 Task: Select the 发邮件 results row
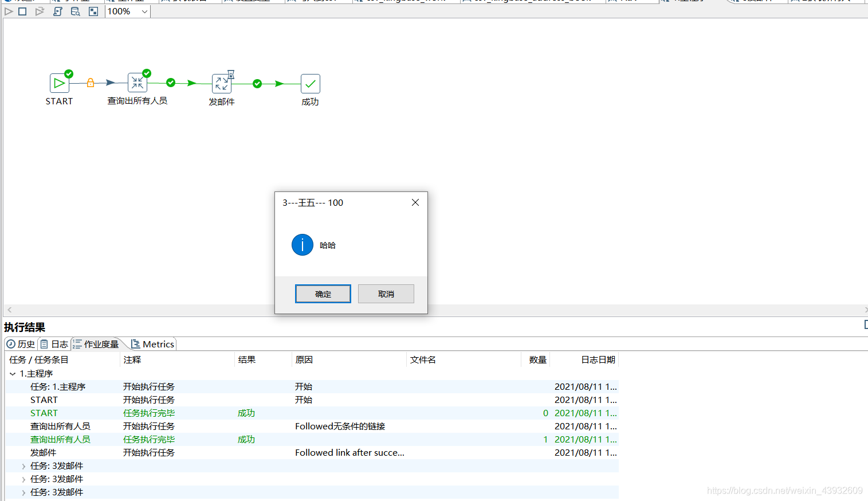312,452
